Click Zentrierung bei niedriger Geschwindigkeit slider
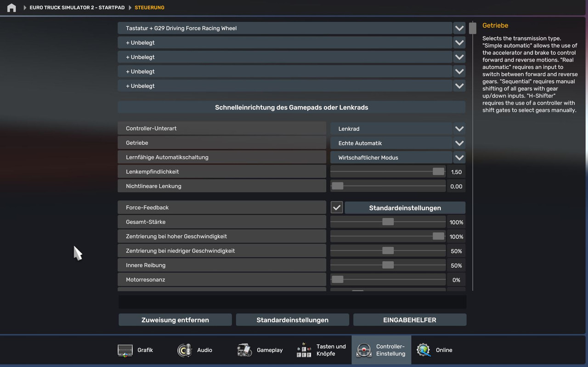The image size is (588, 367). 388,251
